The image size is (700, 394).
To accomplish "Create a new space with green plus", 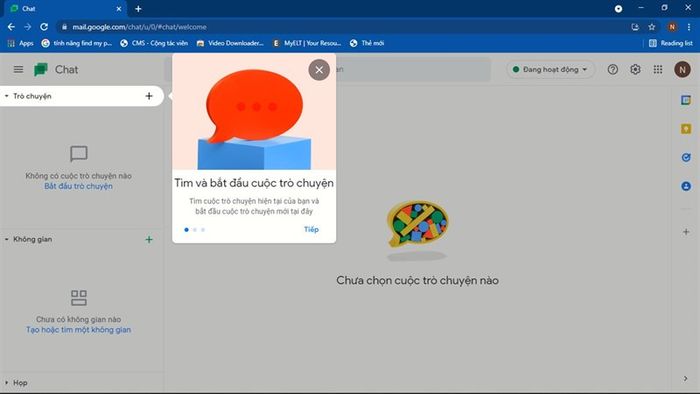I will [149, 240].
